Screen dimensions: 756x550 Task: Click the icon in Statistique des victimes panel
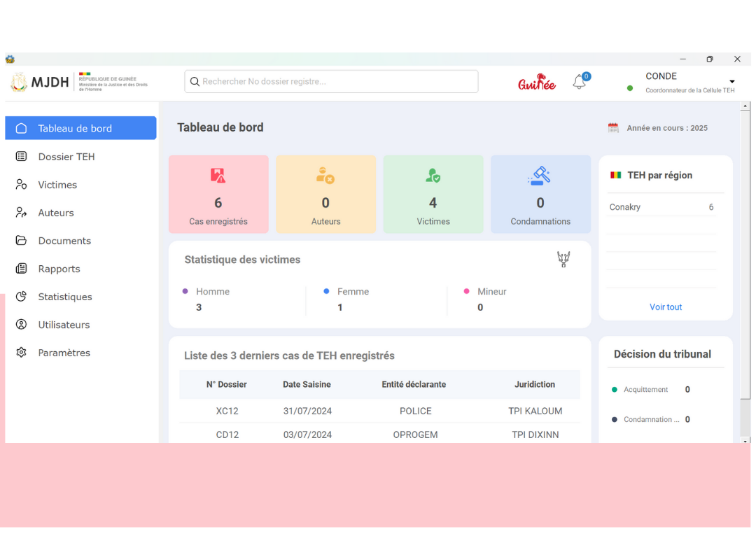pyautogui.click(x=563, y=260)
